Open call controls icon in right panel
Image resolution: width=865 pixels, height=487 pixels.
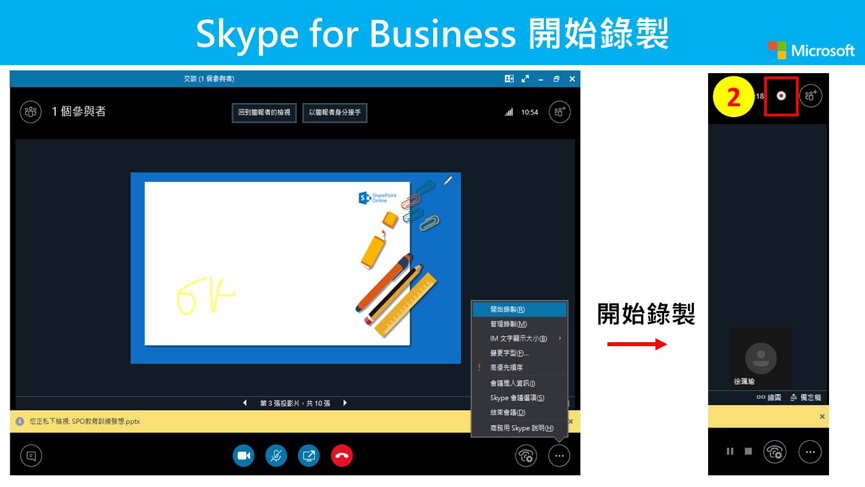(x=775, y=452)
